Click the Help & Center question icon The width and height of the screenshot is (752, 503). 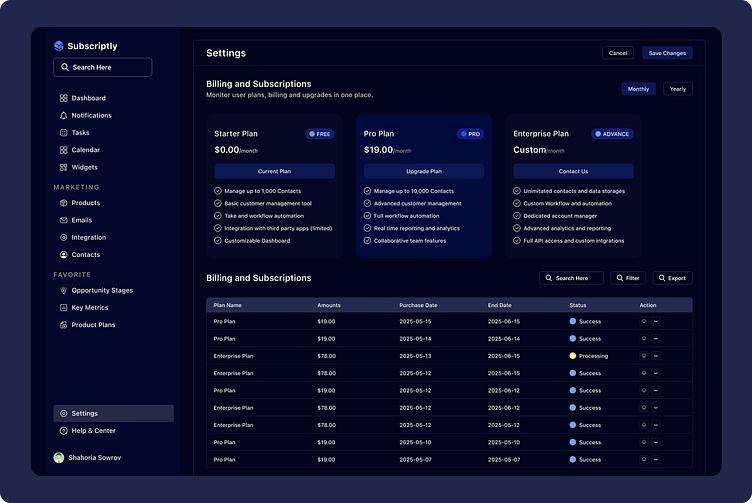(x=64, y=431)
